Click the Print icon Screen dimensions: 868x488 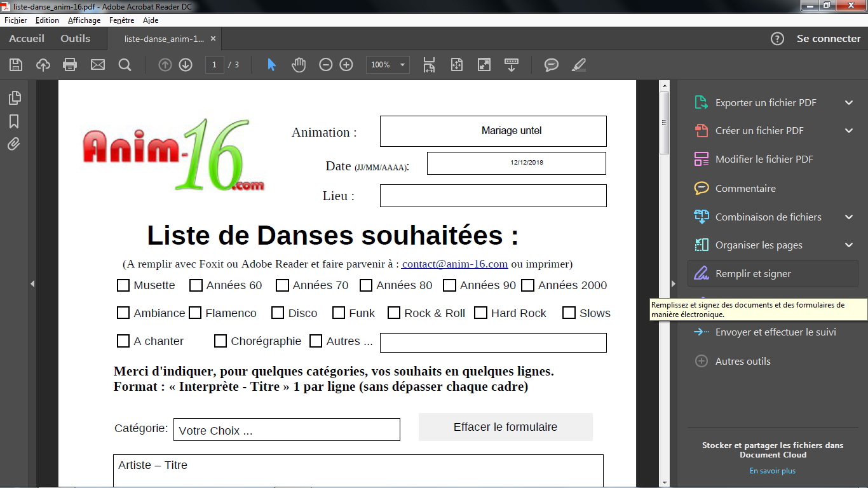(70, 65)
